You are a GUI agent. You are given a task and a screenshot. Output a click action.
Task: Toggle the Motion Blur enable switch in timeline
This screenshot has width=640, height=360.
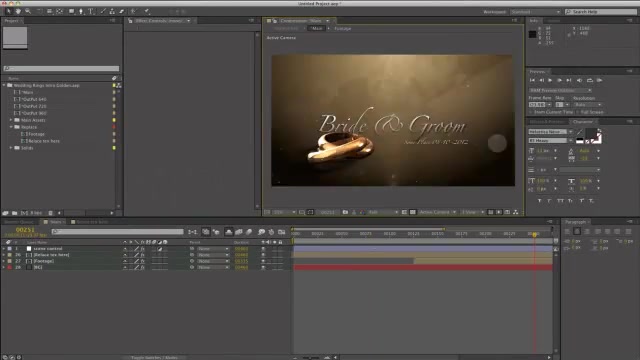click(x=249, y=232)
